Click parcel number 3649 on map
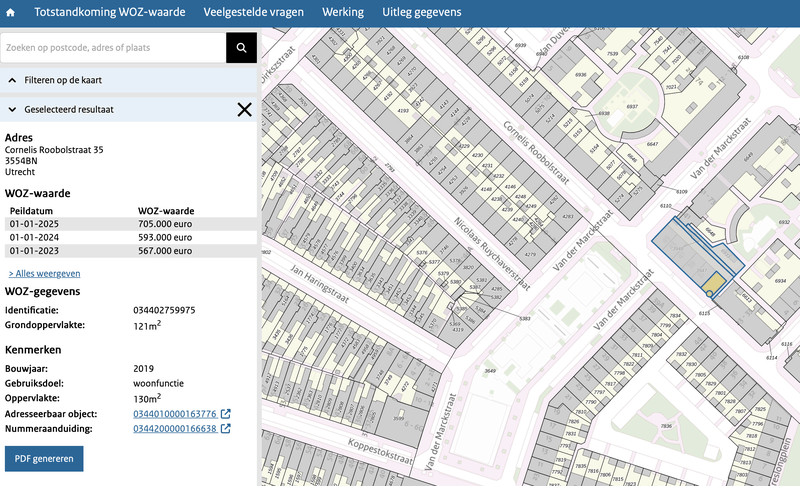This screenshot has height=486, width=800. coord(490,371)
